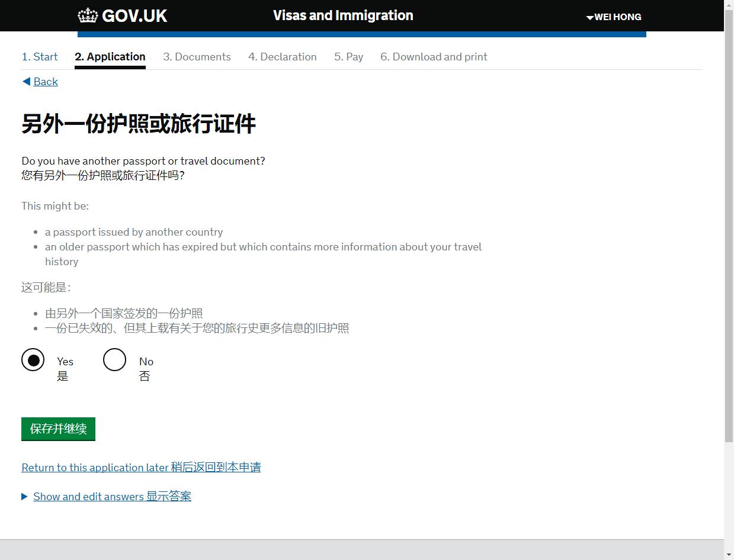Screen dimensions: 734x560
Task: Click the back arrow triangle icon
Action: coord(26,82)
